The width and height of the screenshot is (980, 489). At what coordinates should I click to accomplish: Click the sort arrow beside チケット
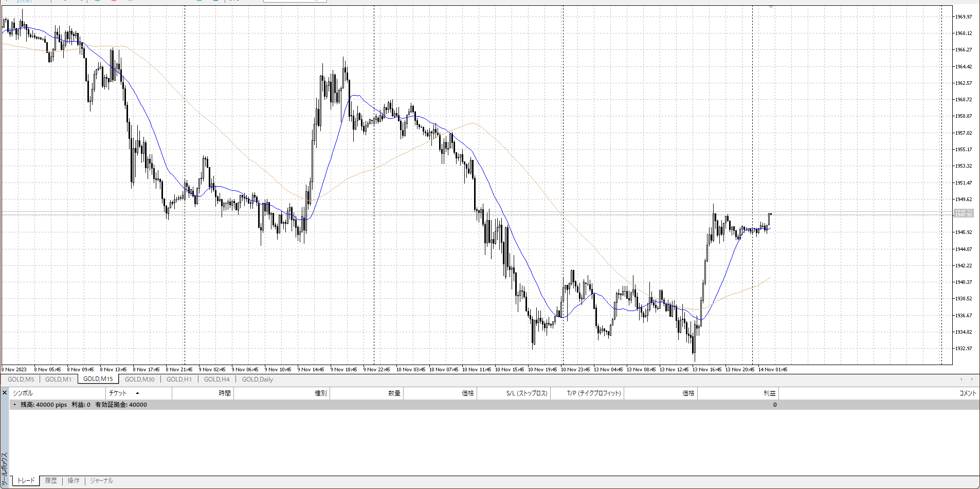click(x=137, y=393)
